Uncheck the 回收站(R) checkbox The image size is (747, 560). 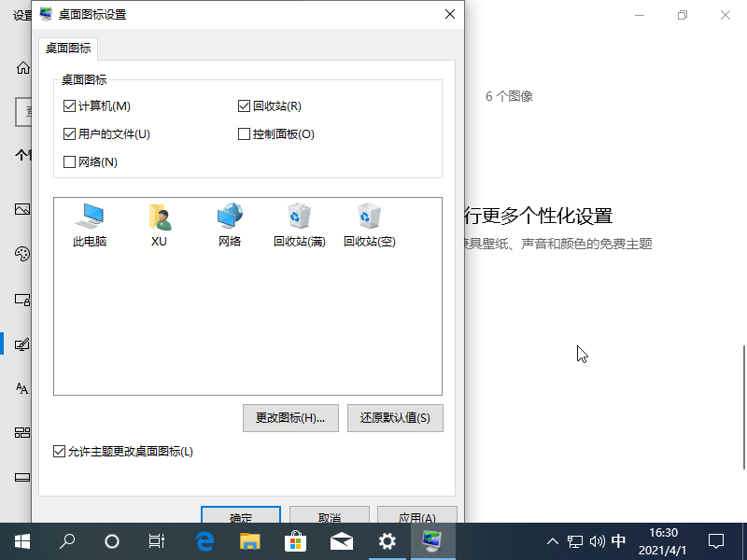click(x=245, y=106)
